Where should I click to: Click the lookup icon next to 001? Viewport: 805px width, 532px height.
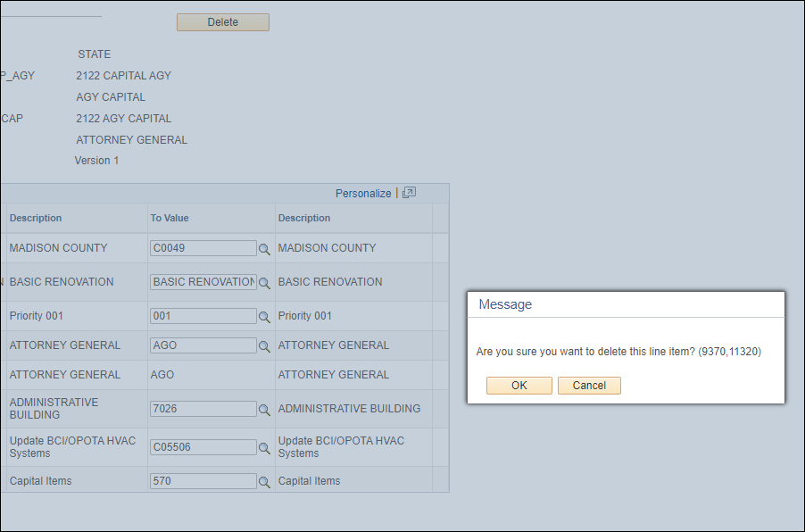[x=264, y=317]
